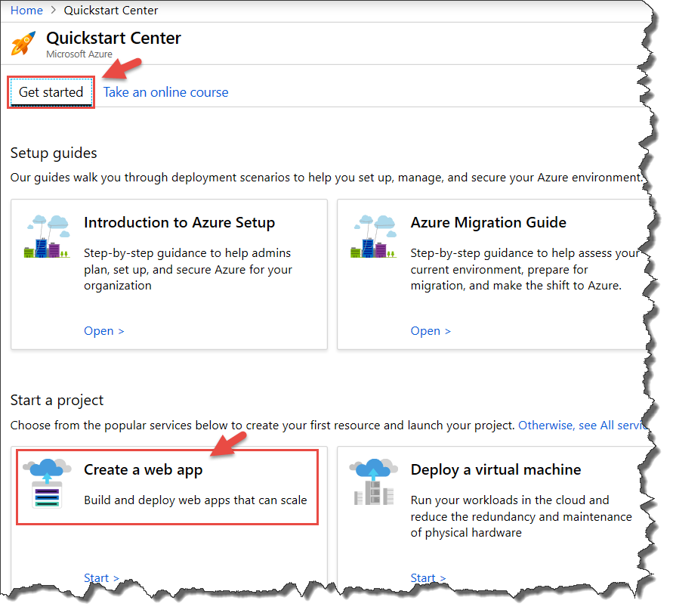This screenshot has width=673, height=616.
Task: Go to Home in the breadcrumb
Action: click(x=26, y=11)
